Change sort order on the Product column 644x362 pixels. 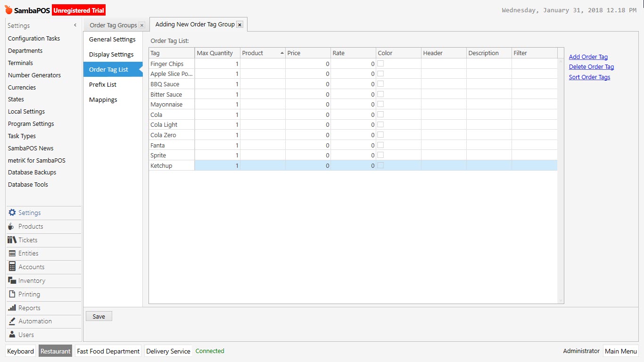point(257,53)
